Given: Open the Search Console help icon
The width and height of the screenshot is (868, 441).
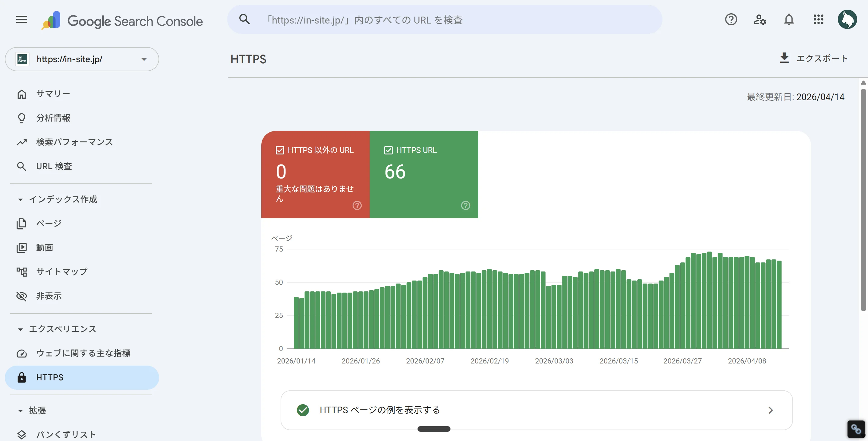Looking at the screenshot, I should coord(731,20).
